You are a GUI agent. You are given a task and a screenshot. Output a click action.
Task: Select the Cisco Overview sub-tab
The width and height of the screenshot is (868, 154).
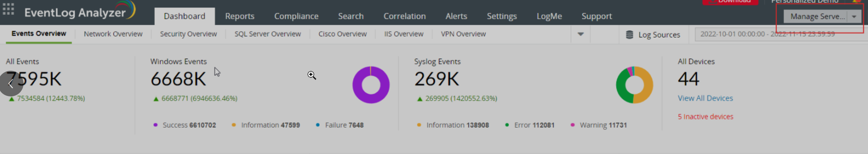pyautogui.click(x=342, y=34)
